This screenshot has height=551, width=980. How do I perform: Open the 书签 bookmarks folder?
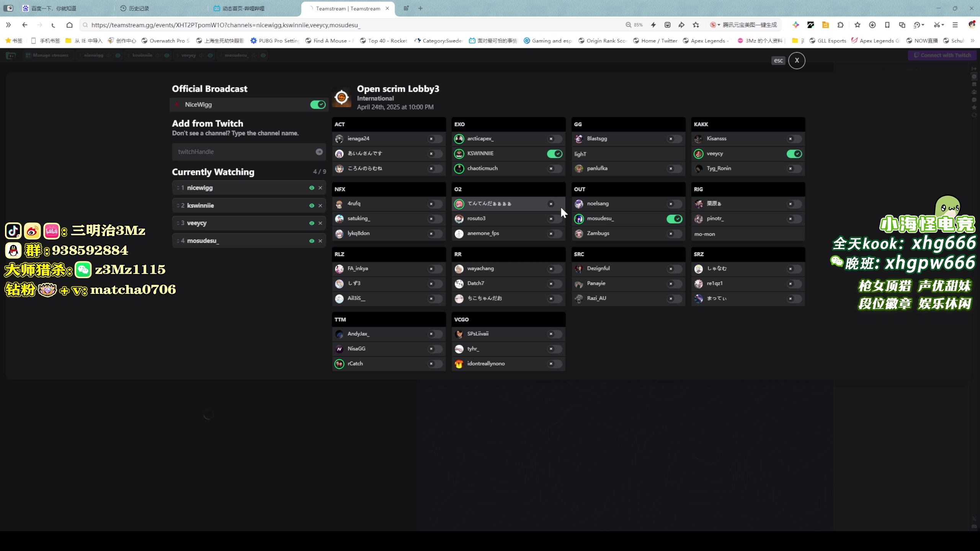pyautogui.click(x=14, y=41)
